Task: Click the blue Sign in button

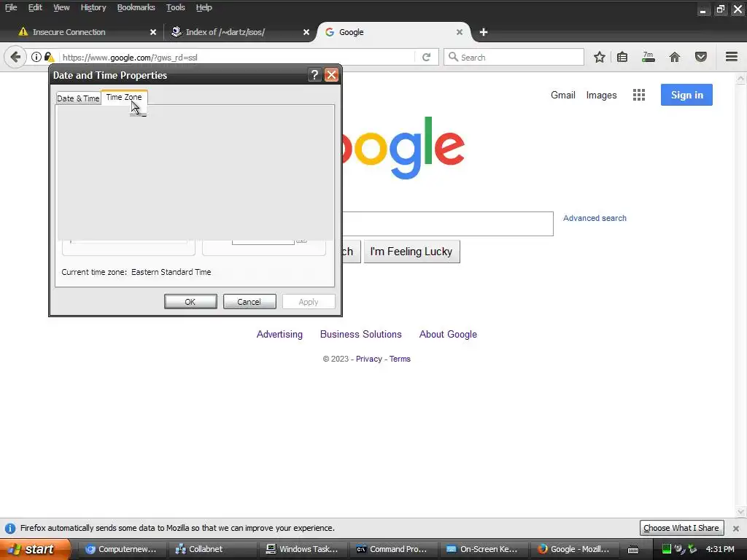Action: 686,95
